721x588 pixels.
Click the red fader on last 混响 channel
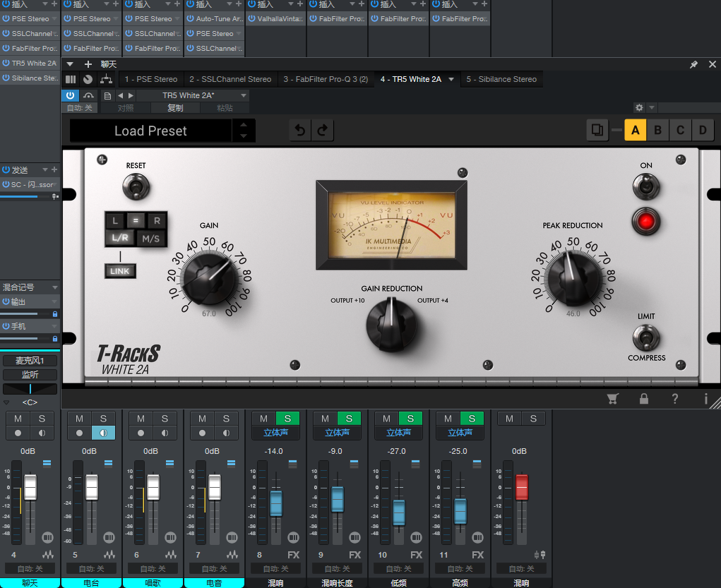point(521,487)
